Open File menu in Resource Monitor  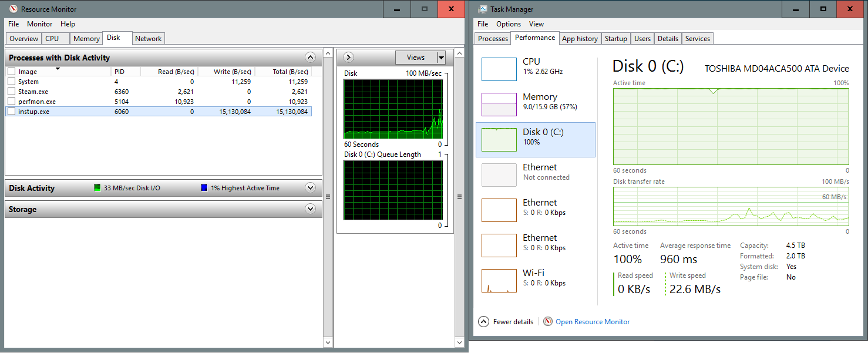tap(14, 24)
